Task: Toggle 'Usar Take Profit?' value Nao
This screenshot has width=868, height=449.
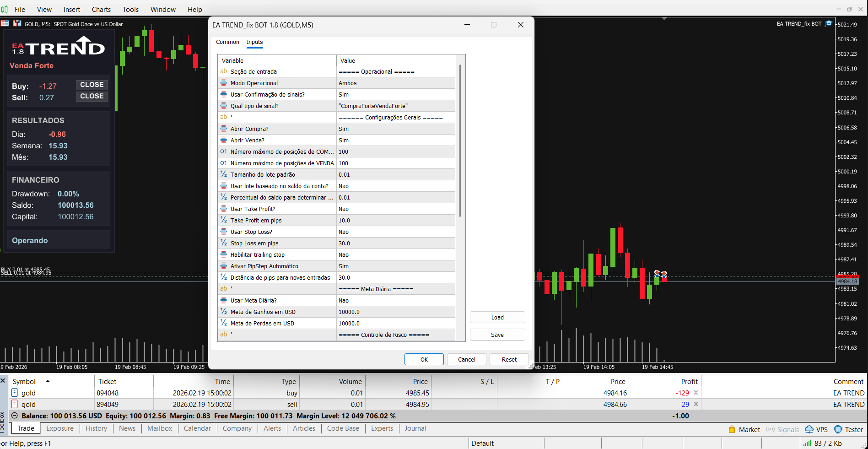Action: pos(396,209)
